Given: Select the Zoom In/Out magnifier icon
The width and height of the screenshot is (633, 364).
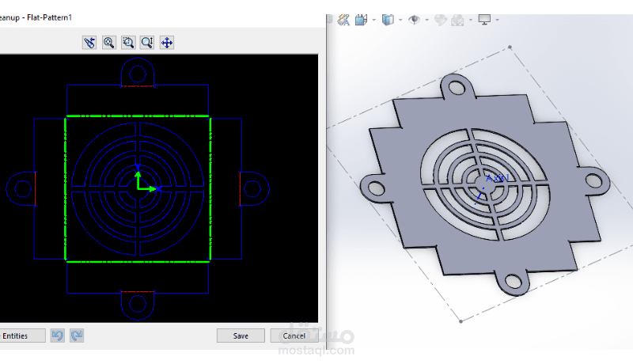Looking at the screenshot, I should click(147, 43).
